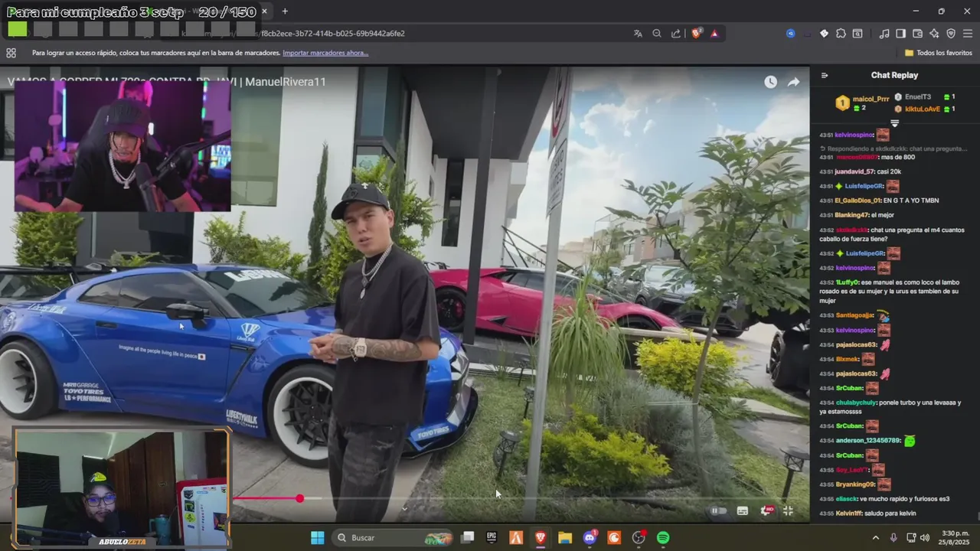
Task: Open Brave Rewards triangle icon
Action: click(x=714, y=34)
